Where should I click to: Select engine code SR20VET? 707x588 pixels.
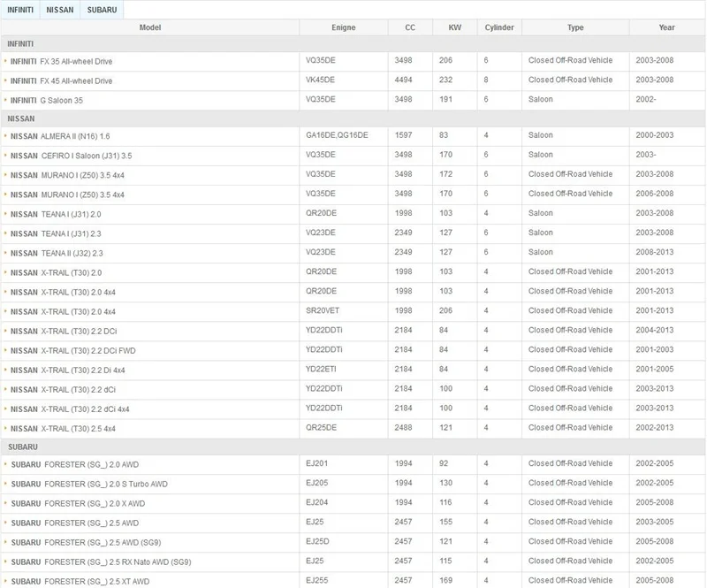323,310
